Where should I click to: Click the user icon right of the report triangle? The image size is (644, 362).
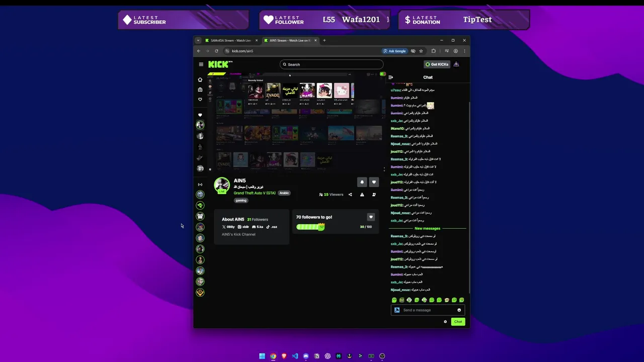point(374,195)
